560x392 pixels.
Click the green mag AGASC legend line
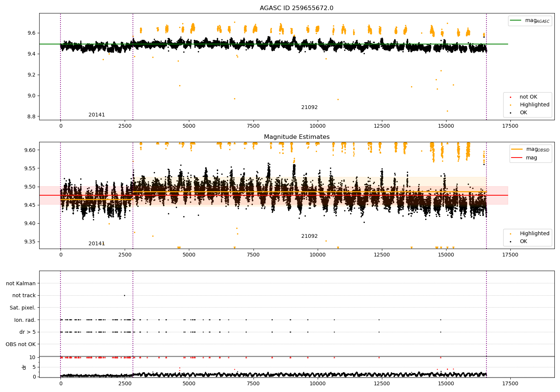516,21
